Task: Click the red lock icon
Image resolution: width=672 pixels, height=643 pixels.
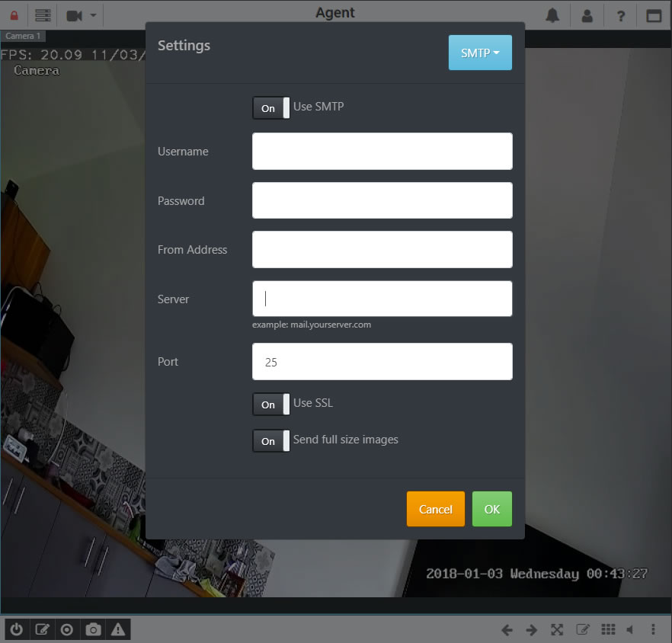Action: (x=14, y=15)
